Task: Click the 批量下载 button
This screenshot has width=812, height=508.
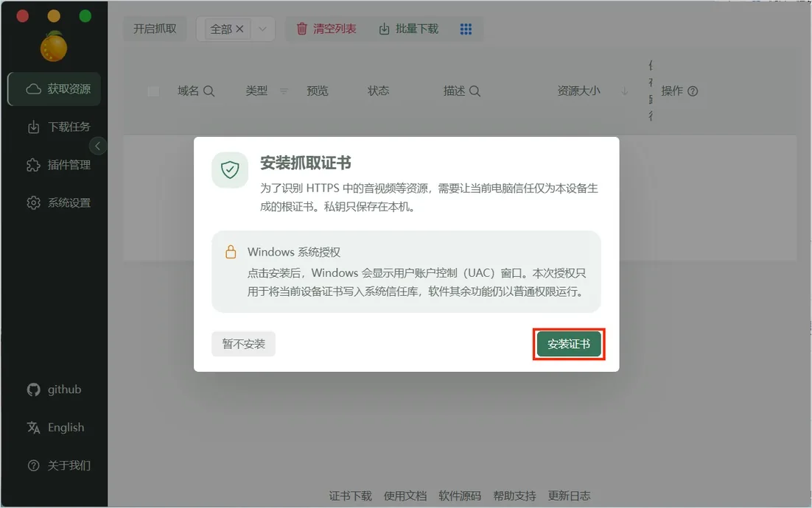Action: click(409, 29)
